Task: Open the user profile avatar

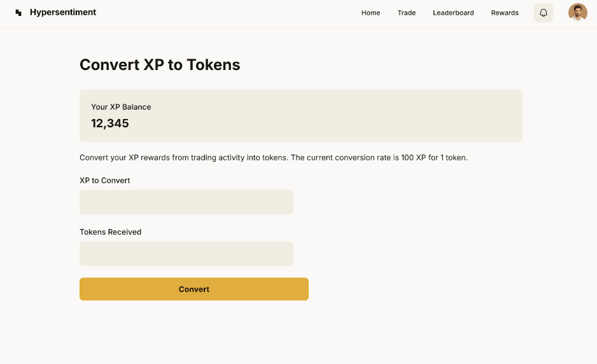Action: pos(577,13)
